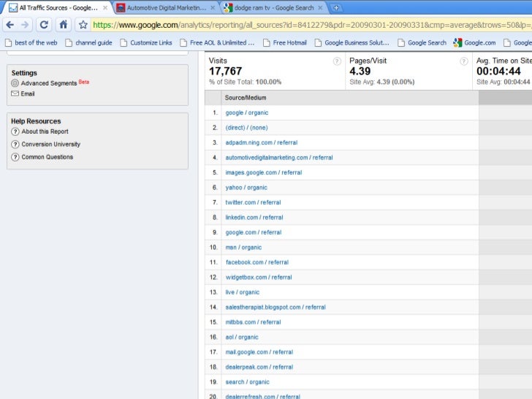Open the 'linkedin.com / referral' source
532x399 pixels.
click(x=254, y=217)
